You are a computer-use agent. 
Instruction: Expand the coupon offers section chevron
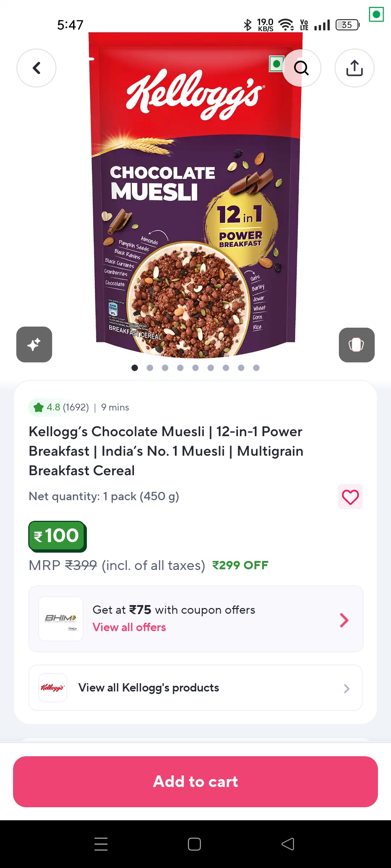(344, 620)
